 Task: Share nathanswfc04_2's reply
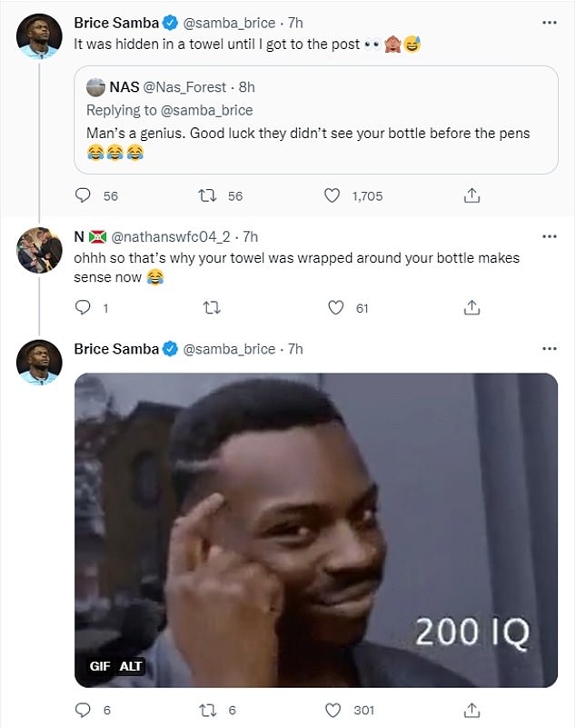tap(472, 307)
